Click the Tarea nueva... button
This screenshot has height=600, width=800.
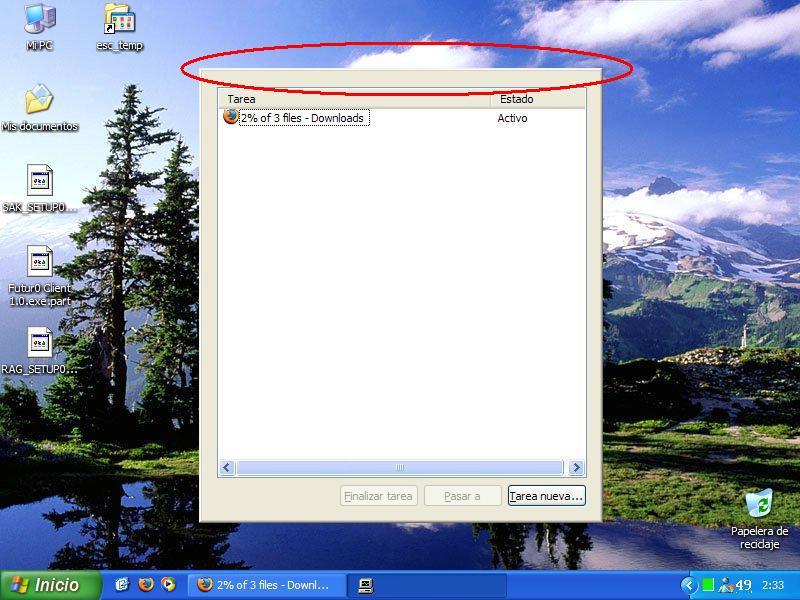[x=546, y=496]
